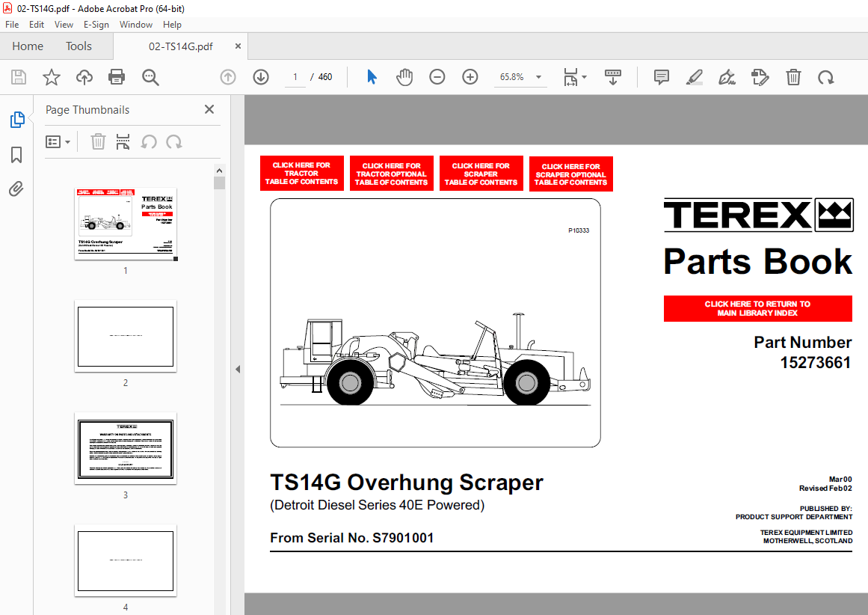Select page 2 thumbnail
This screenshot has width=868, height=615.
126,337
